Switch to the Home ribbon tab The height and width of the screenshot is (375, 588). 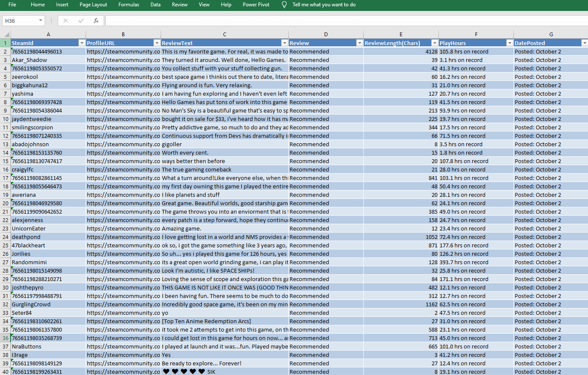click(x=38, y=5)
